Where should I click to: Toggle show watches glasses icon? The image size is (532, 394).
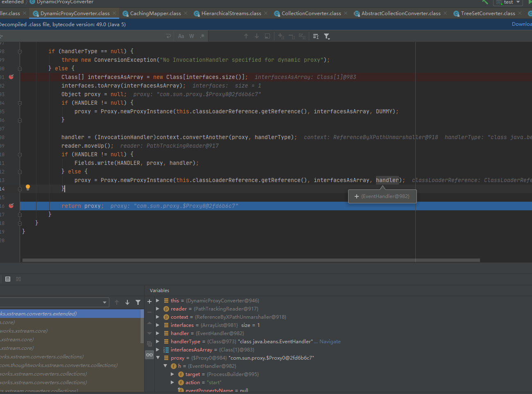click(149, 355)
